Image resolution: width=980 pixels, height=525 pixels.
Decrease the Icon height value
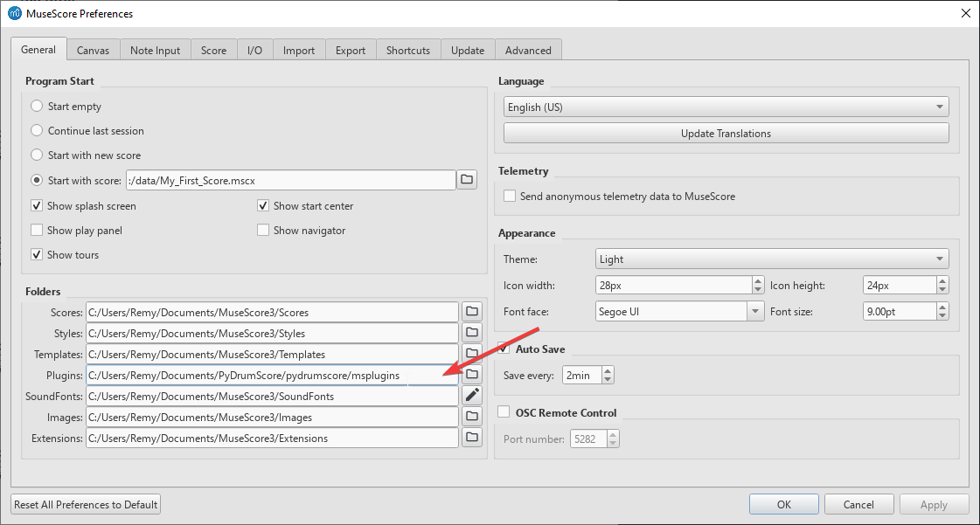[x=942, y=290]
